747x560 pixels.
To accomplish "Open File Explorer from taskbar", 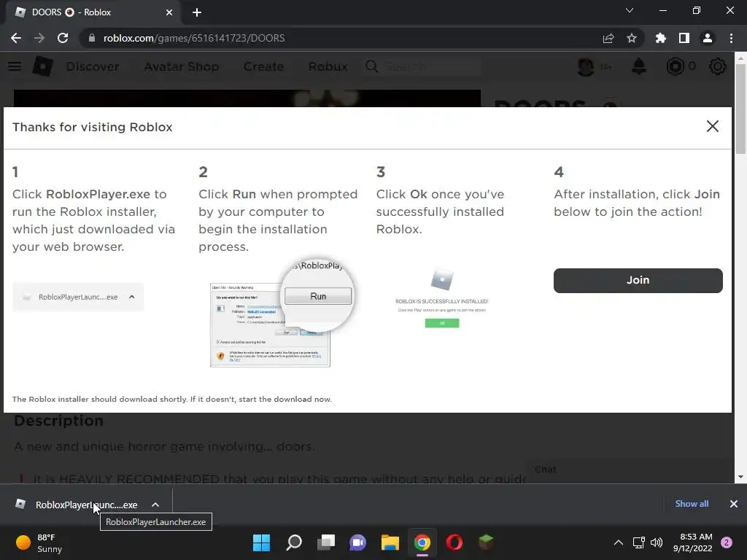I will click(390, 542).
